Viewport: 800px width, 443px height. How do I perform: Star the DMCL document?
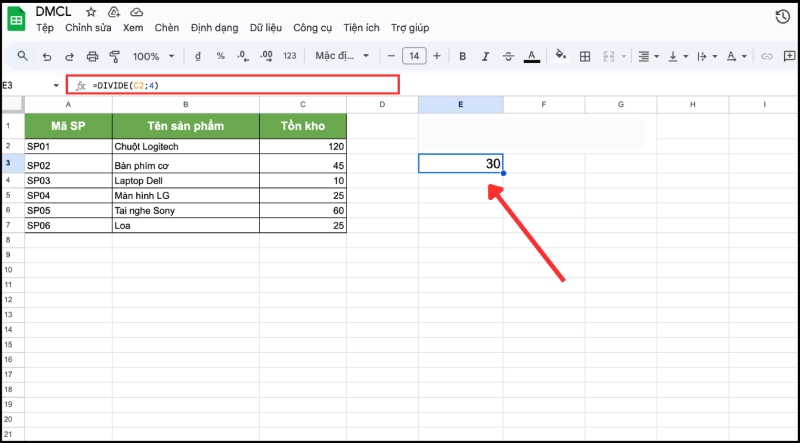click(x=92, y=11)
